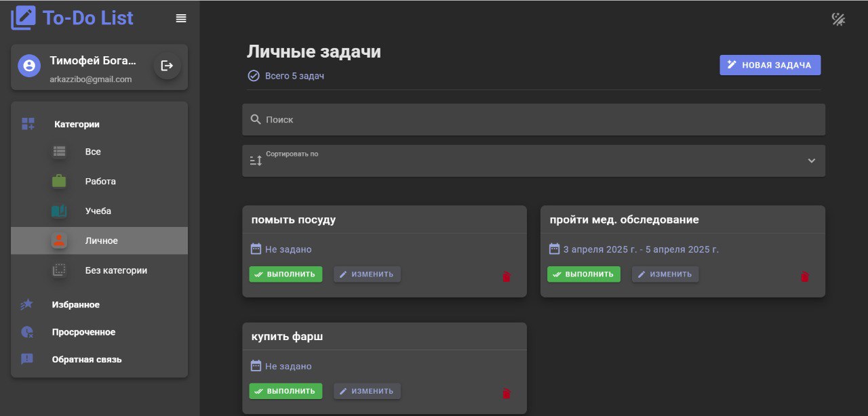Click the logout icon next to the user name
The width and height of the screenshot is (868, 416).
[167, 66]
